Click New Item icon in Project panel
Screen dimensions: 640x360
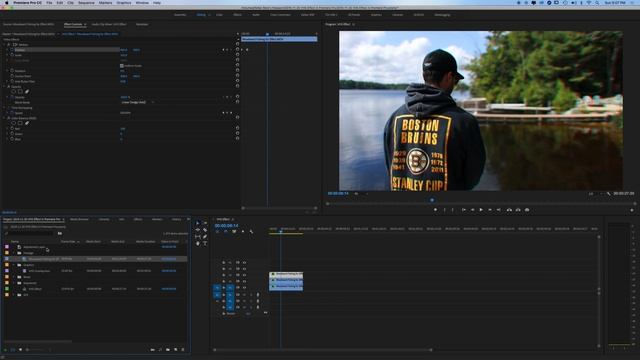coord(176,350)
